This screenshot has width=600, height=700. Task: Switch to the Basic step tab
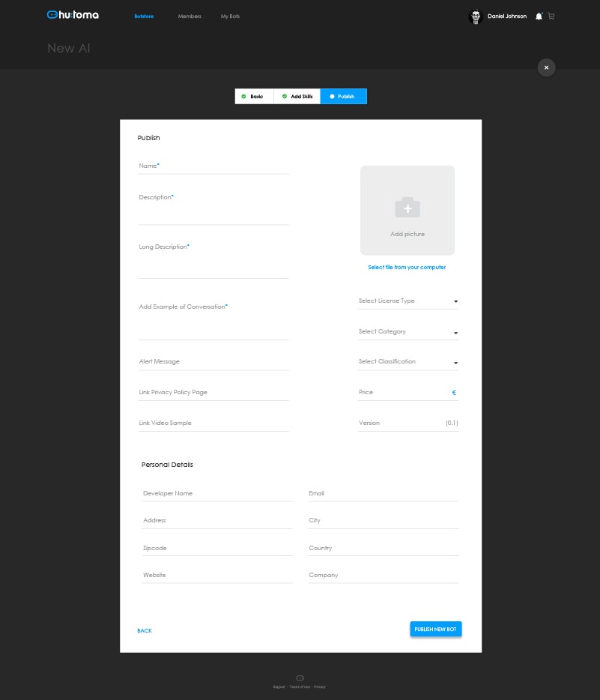(254, 97)
